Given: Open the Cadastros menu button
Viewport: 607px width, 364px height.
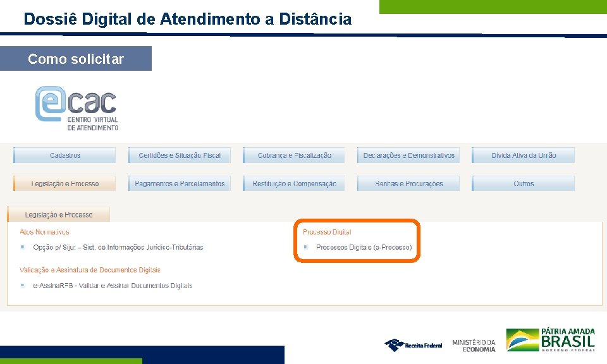Looking at the screenshot, I should 64,155.
